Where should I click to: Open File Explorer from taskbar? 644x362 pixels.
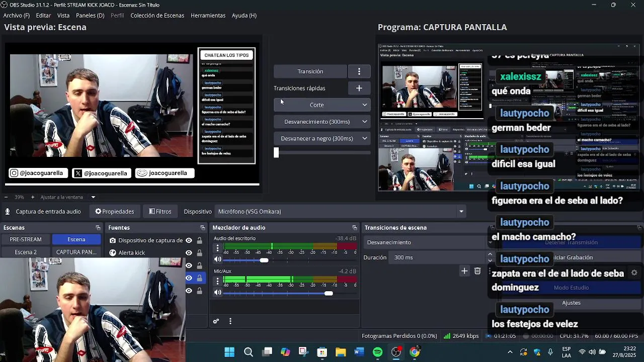click(341, 352)
